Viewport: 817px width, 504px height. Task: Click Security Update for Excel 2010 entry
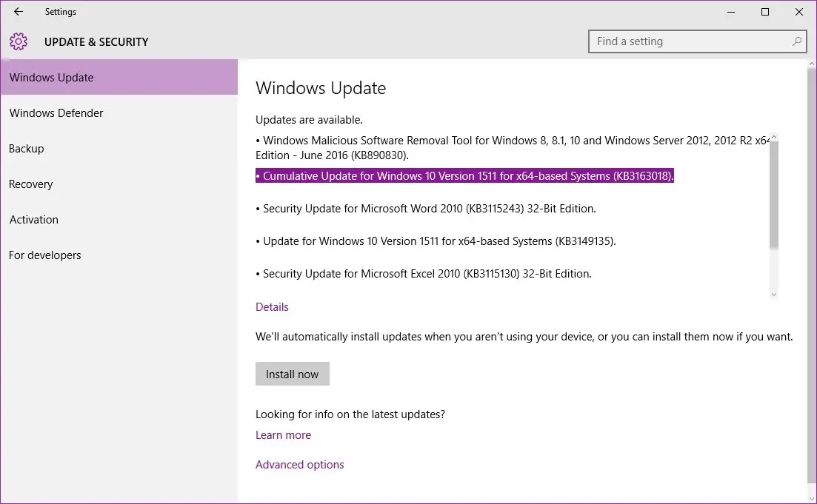(424, 274)
